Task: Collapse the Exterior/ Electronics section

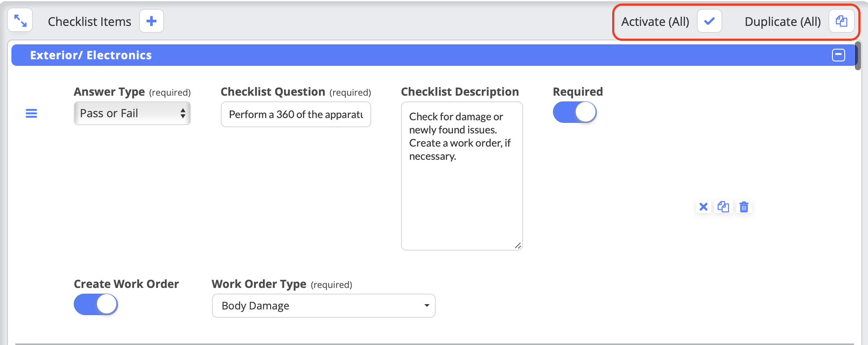Action: tap(838, 55)
